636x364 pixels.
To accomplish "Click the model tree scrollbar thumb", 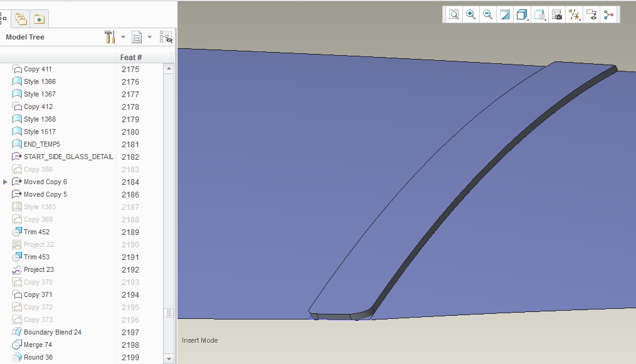I will (x=169, y=313).
